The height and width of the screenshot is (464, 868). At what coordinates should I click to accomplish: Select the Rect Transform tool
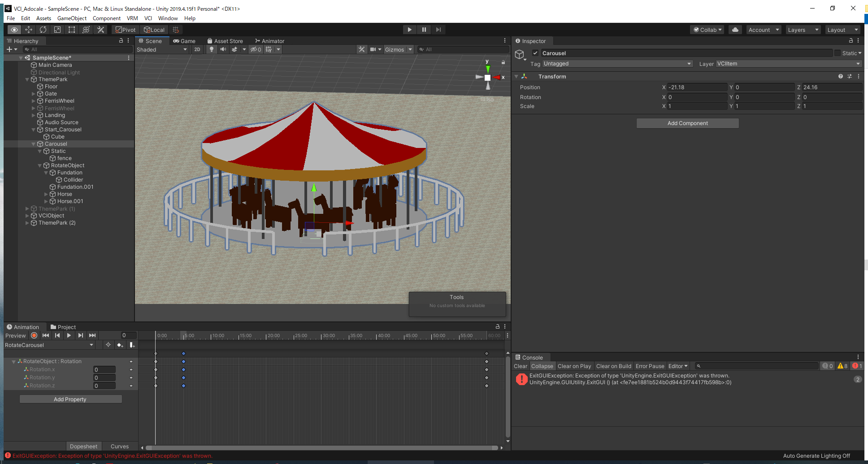click(72, 30)
